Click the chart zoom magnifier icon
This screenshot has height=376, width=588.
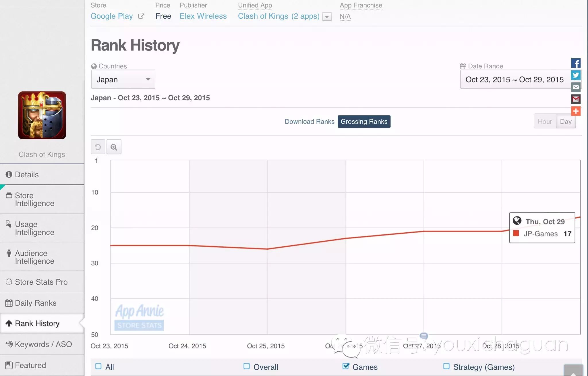coord(114,147)
